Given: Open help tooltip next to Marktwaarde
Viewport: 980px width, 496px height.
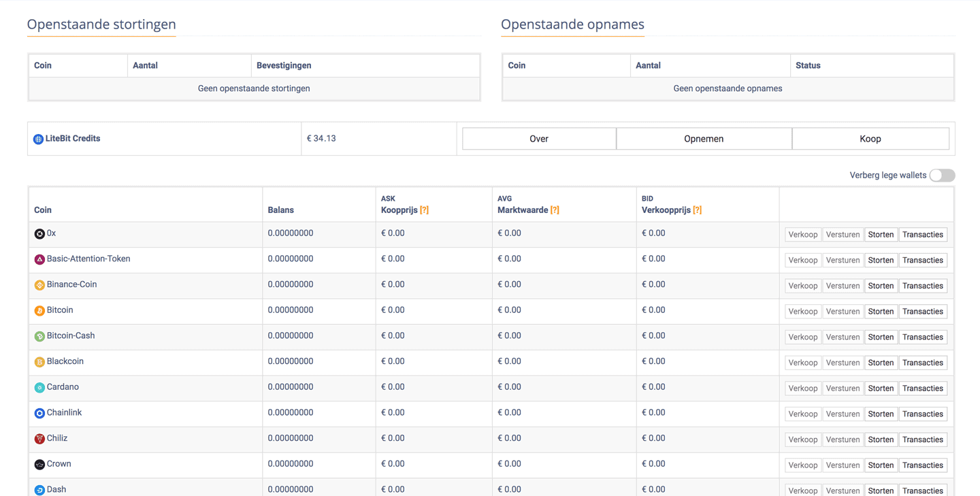Looking at the screenshot, I should 555,210.
